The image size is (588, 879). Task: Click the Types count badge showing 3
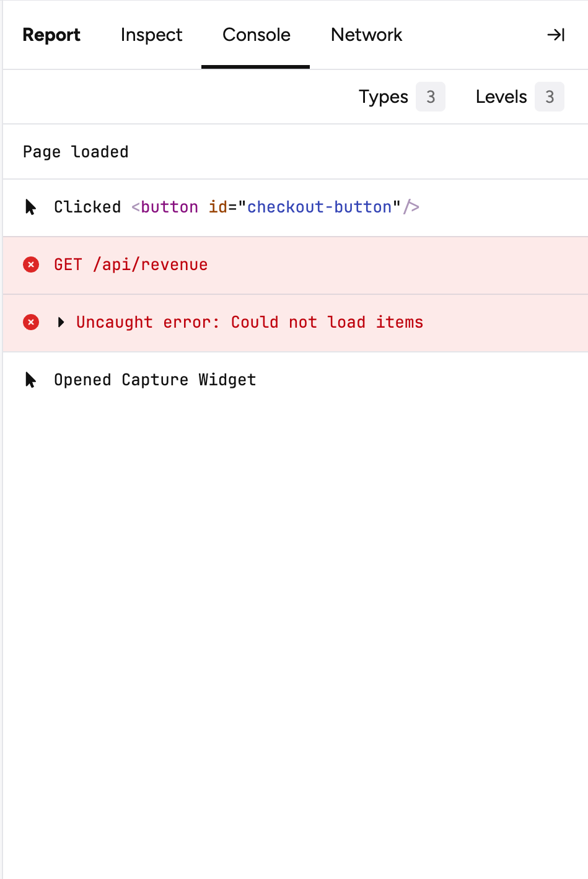coord(431,97)
